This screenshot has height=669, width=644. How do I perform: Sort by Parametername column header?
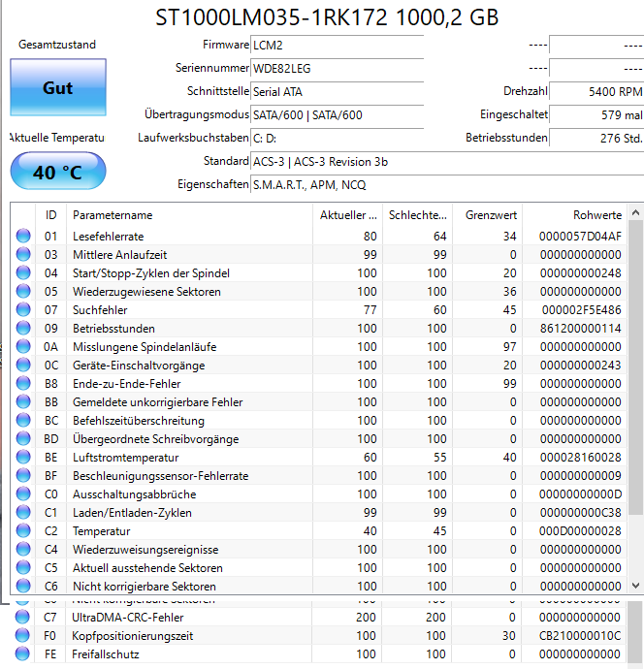tap(189, 215)
